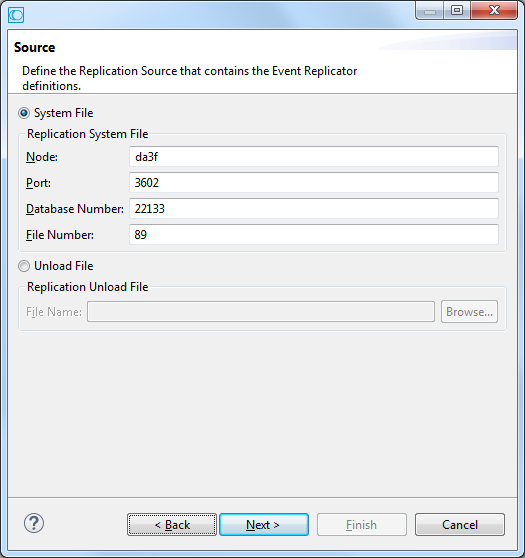Click the File Number: label
Image resolution: width=525 pixels, height=558 pixels.
click(60, 235)
